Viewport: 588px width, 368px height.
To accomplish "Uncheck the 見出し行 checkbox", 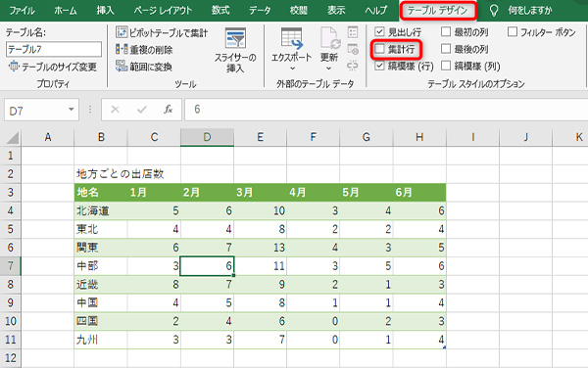I will pos(380,32).
